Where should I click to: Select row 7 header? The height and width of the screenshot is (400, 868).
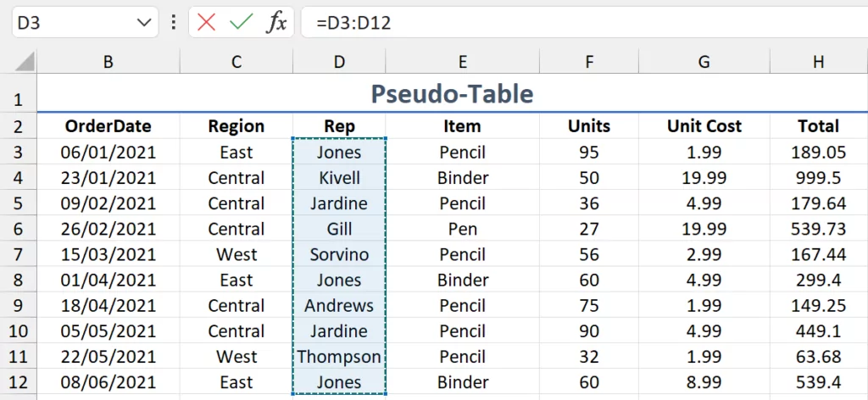18,255
